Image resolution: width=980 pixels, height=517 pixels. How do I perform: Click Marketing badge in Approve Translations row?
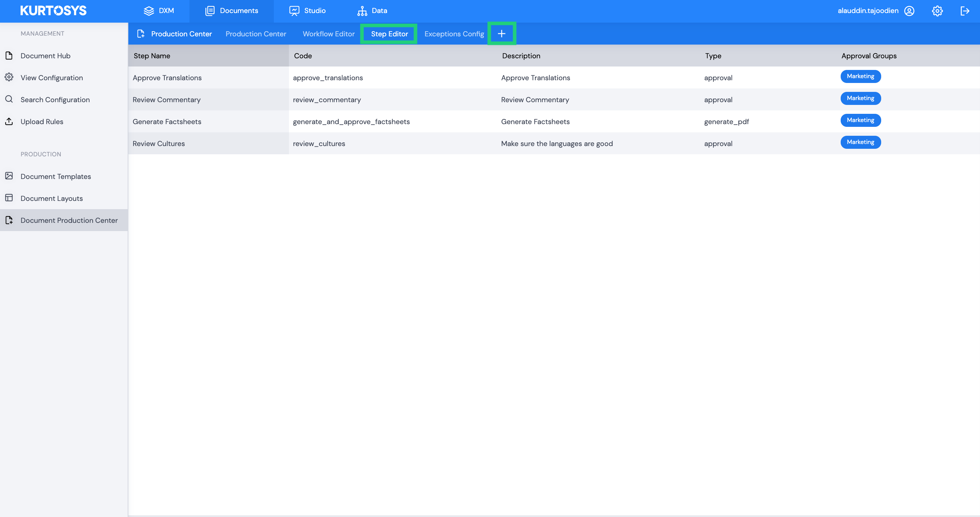click(x=860, y=76)
